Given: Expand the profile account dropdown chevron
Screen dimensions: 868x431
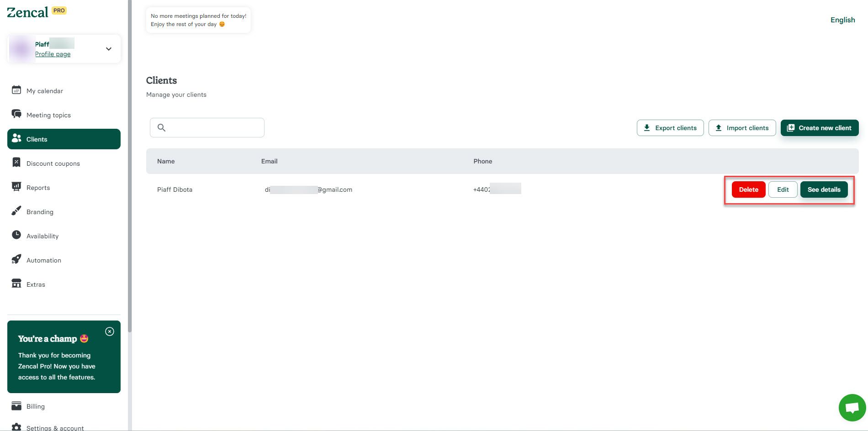Looking at the screenshot, I should (108, 48).
